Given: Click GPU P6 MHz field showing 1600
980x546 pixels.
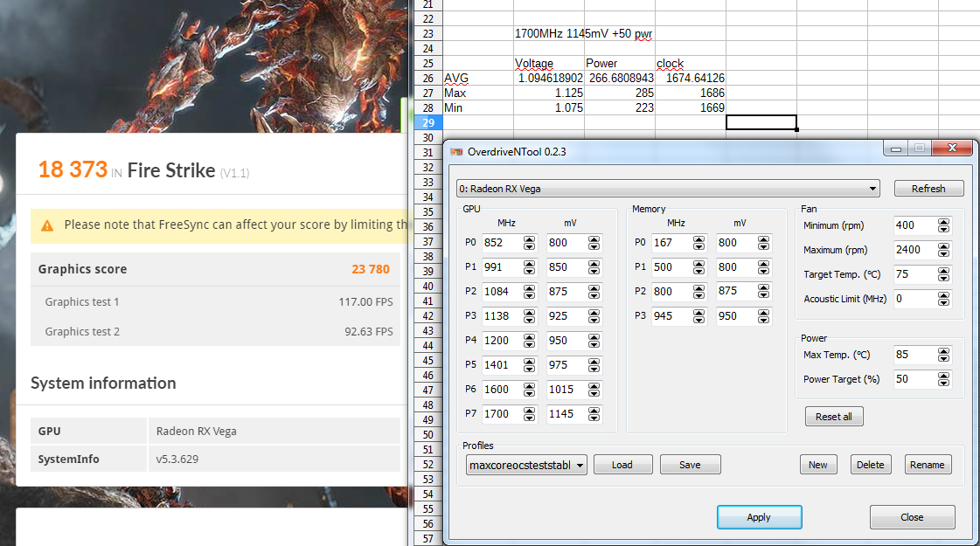Looking at the screenshot, I should (x=502, y=389).
